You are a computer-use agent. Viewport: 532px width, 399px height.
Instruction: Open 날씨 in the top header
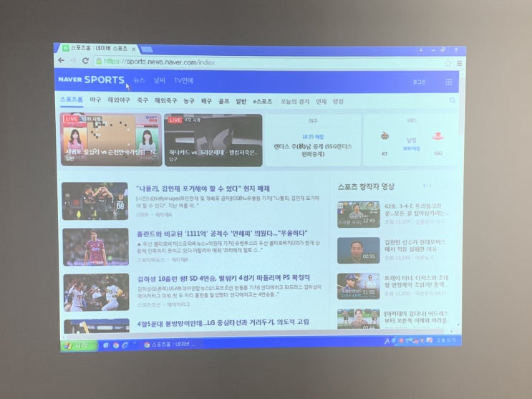(x=159, y=80)
